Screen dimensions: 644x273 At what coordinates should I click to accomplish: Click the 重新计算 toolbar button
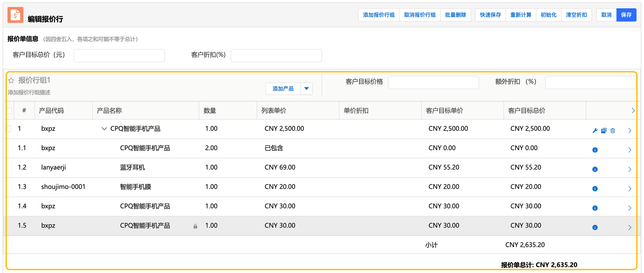click(521, 15)
